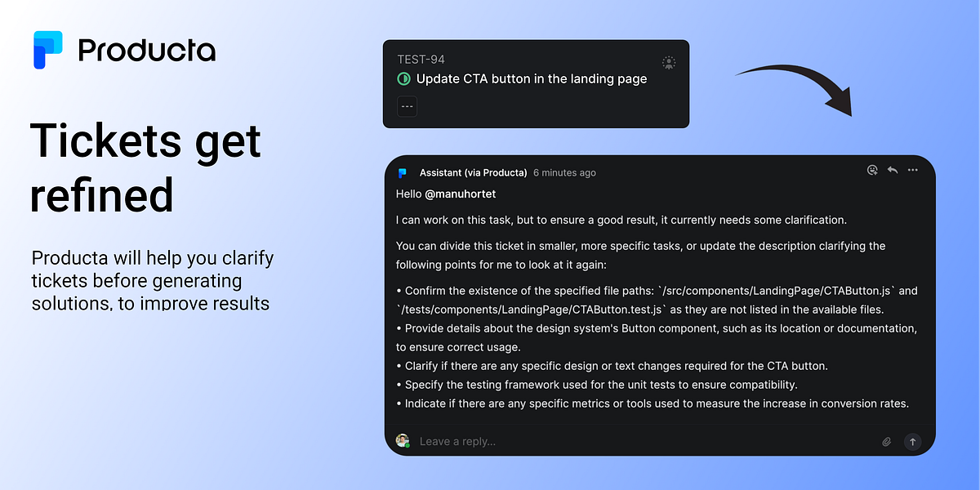Open the 'Update CTA button in the landing page' ticket
Viewport: 980px width, 490px height.
(x=532, y=79)
